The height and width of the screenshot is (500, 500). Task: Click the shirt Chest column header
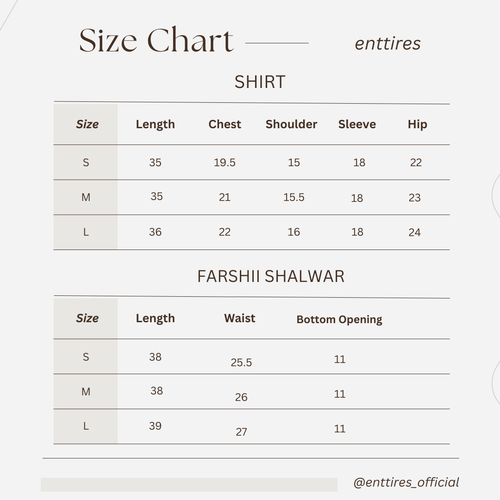pyautogui.click(x=225, y=124)
